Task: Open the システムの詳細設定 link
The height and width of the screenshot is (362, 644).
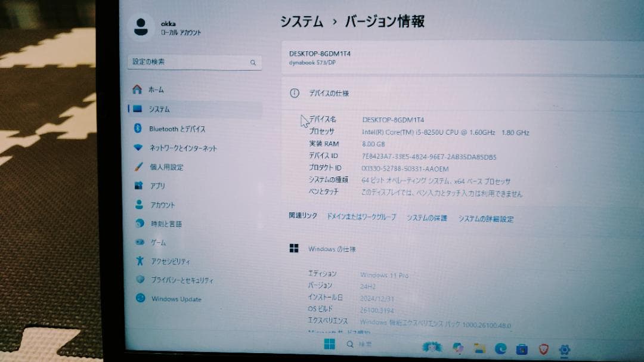Action: pos(487,219)
